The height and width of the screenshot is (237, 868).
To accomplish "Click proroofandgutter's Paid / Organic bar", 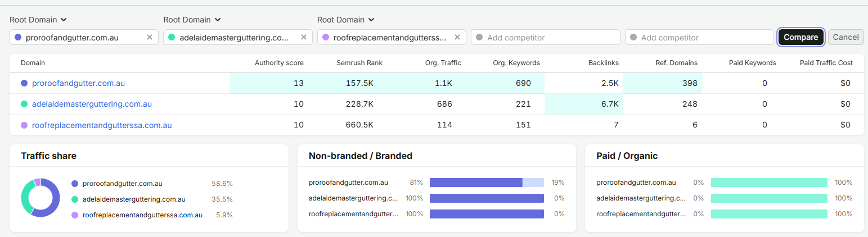I will [769, 183].
